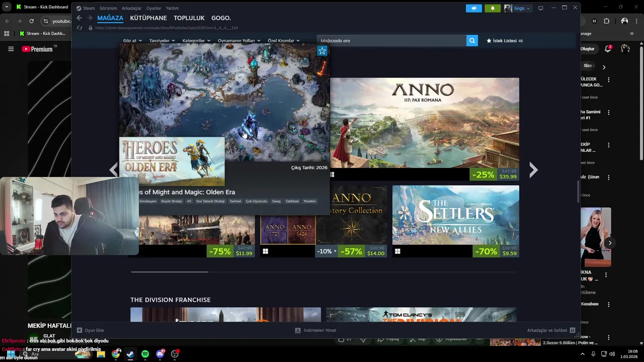644x362 pixels.
Task: Open Discord from the taskbar
Action: click(x=160, y=354)
